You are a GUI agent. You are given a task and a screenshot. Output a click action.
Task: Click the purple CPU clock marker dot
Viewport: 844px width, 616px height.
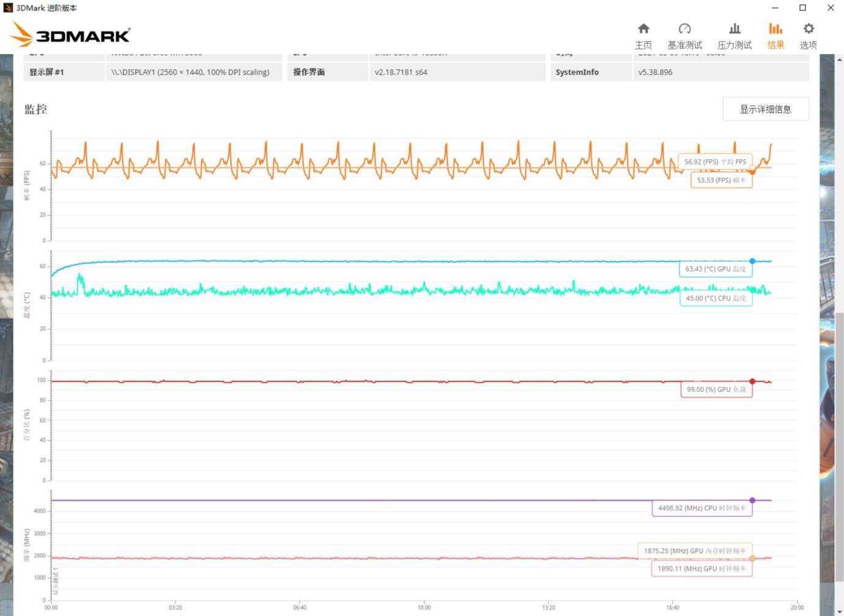[752, 500]
